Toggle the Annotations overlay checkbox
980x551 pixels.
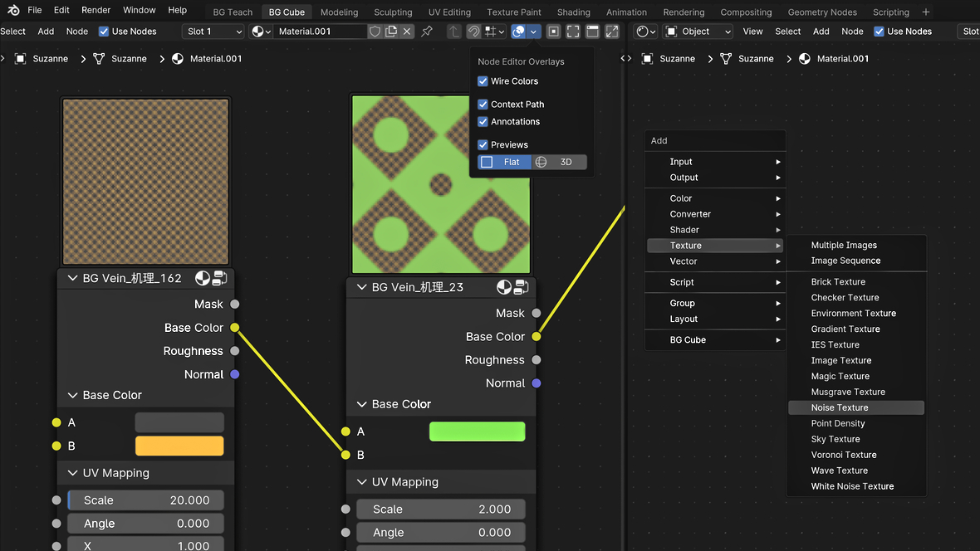483,122
